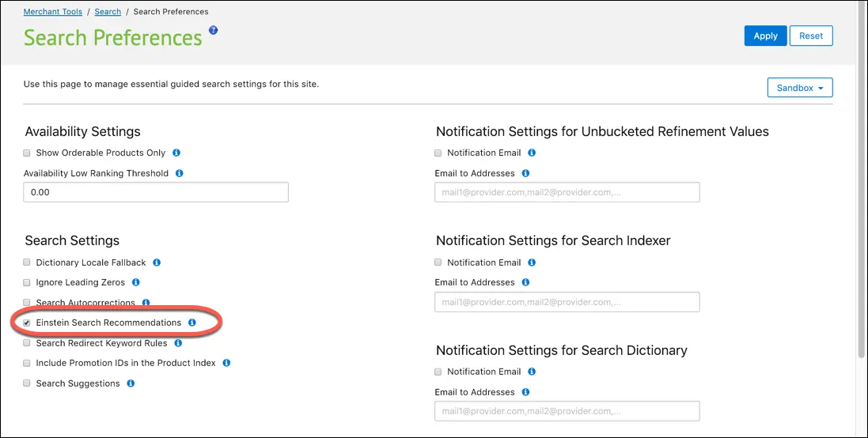Screen dimensions: 868x438
Task: Go to Merchant Tools breadcrumb
Action: tap(52, 12)
